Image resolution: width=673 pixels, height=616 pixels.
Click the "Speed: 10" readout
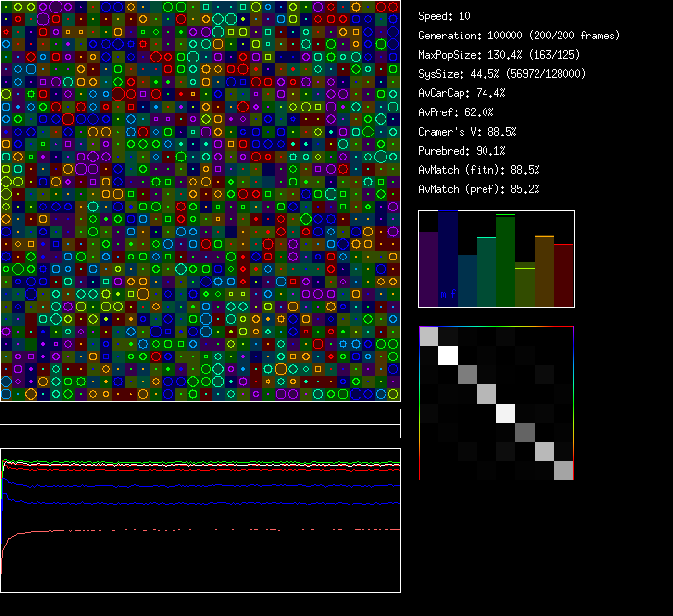[x=444, y=16]
